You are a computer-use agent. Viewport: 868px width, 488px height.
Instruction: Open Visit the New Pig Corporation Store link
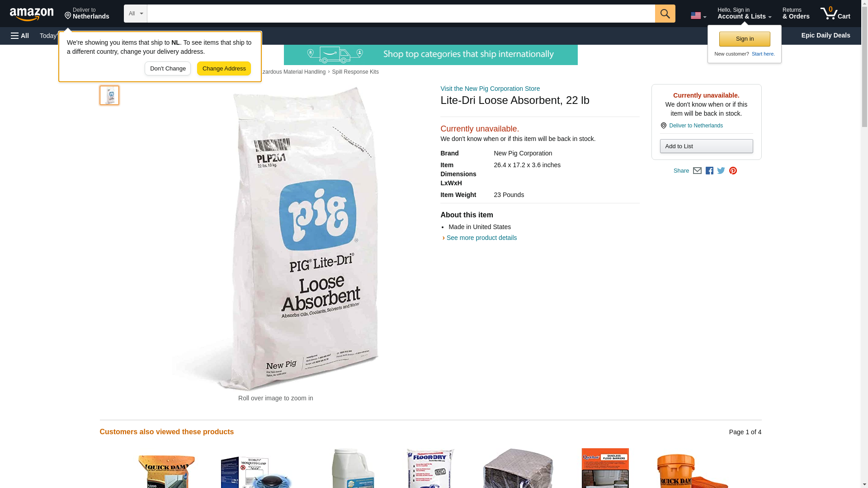490,89
